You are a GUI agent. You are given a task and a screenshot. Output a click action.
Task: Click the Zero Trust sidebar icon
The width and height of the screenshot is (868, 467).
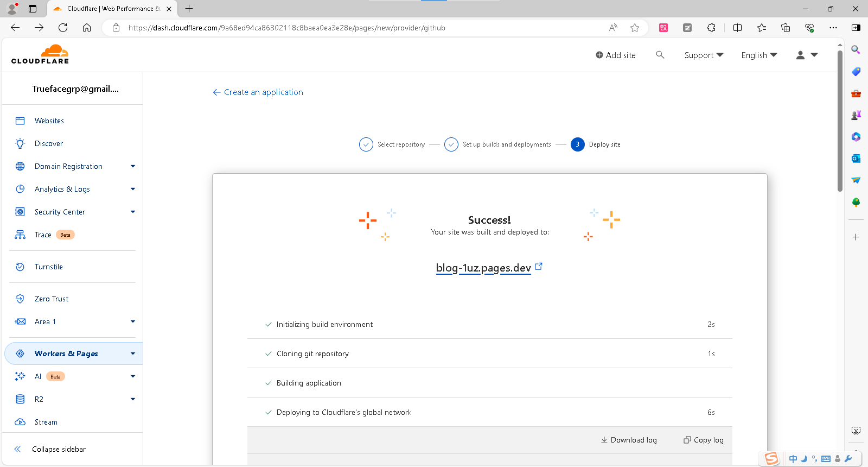pyautogui.click(x=20, y=299)
